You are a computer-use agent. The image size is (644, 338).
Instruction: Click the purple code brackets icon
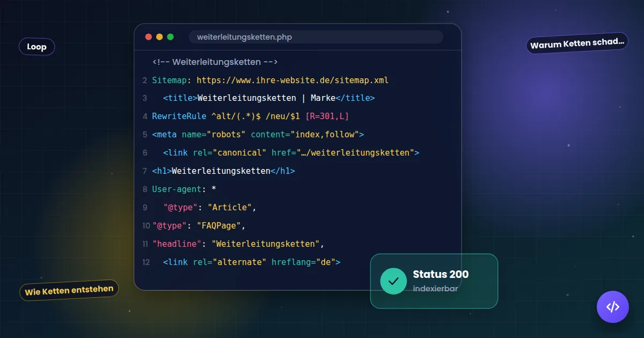(612, 307)
